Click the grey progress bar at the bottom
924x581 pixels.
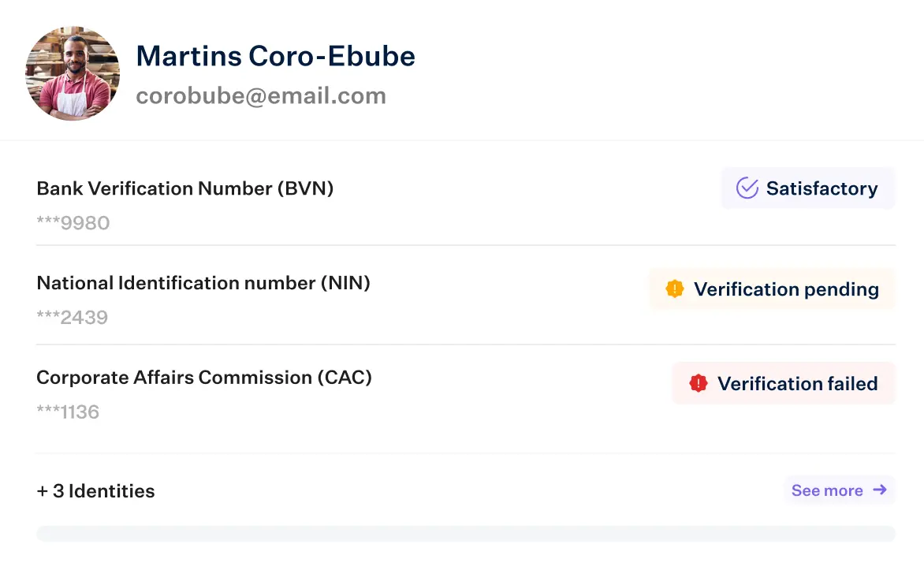[465, 534]
